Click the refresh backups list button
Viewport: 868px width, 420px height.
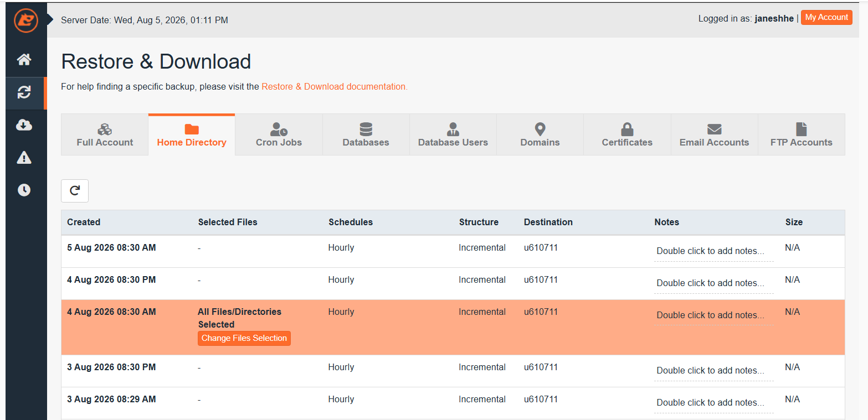pyautogui.click(x=75, y=191)
